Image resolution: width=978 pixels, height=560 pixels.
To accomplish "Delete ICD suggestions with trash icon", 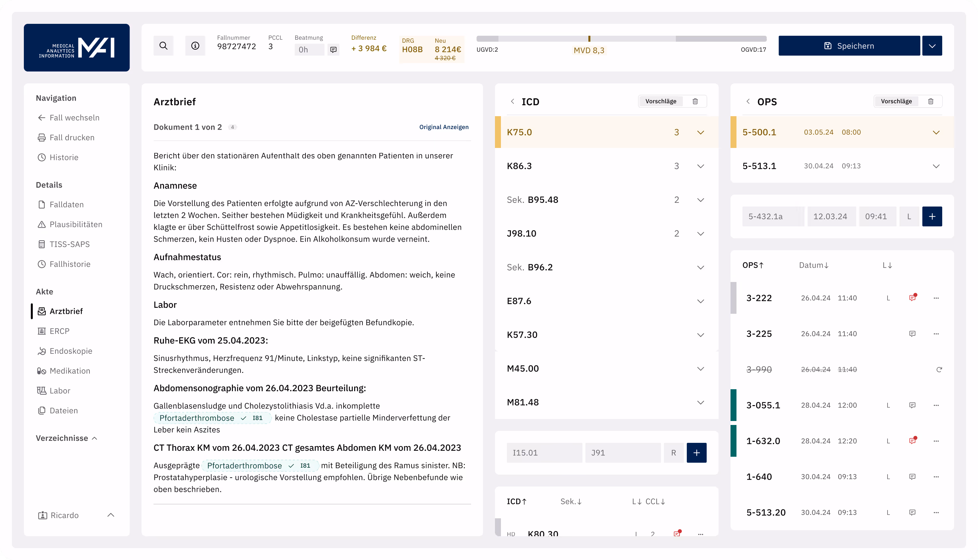I will point(695,101).
